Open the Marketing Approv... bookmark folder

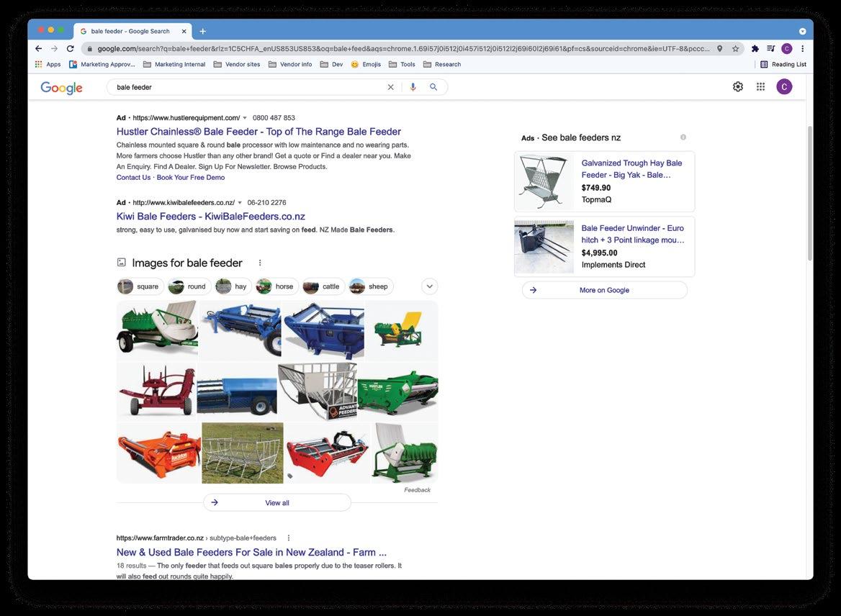click(x=102, y=64)
